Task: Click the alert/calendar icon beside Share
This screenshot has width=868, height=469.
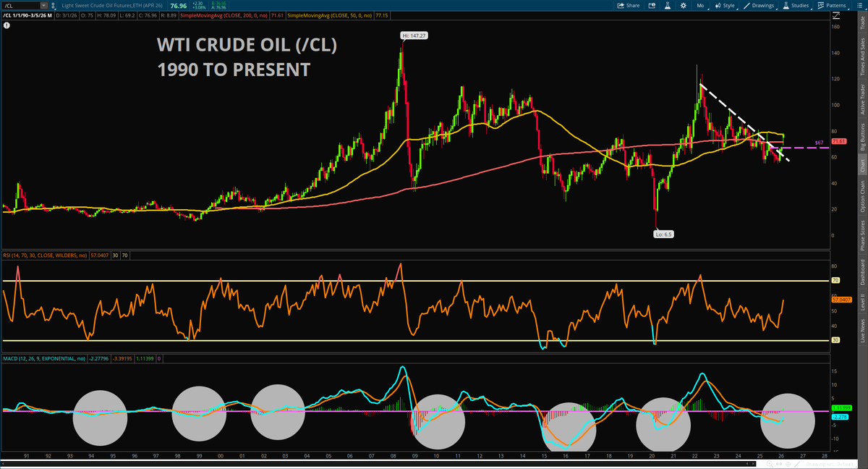Action: point(653,5)
